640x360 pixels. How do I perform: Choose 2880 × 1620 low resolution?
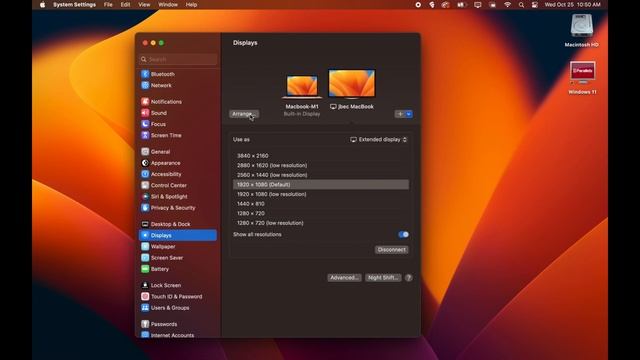click(x=321, y=165)
